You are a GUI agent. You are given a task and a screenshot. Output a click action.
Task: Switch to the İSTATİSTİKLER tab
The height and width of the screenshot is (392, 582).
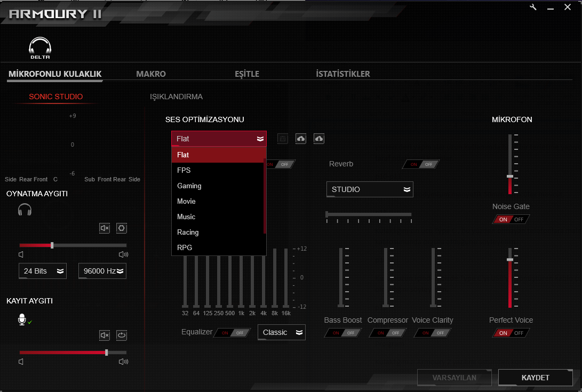(343, 74)
